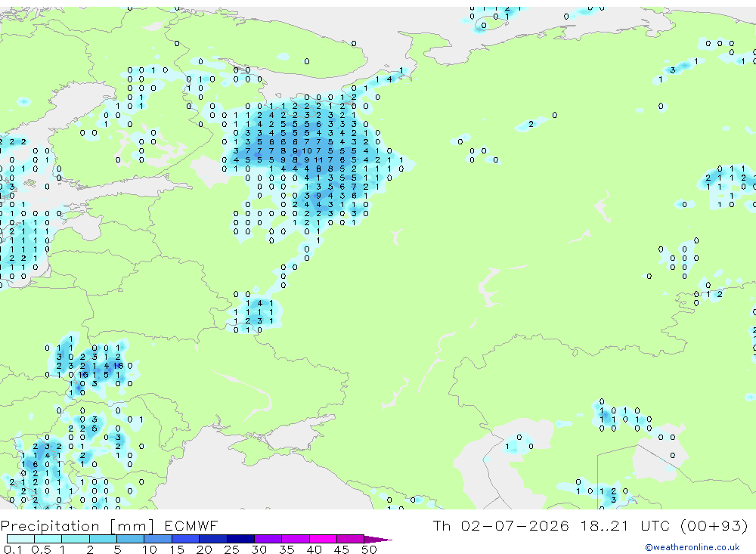Screen dimensions: 756x554
Task: Click the 45–50 mm legend swatch
Action: pyautogui.click(x=351, y=539)
